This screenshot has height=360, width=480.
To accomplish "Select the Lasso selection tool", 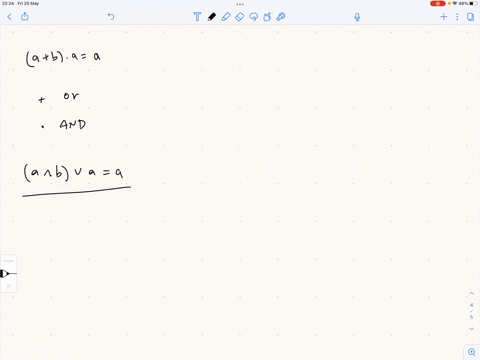I will pyautogui.click(x=253, y=17).
